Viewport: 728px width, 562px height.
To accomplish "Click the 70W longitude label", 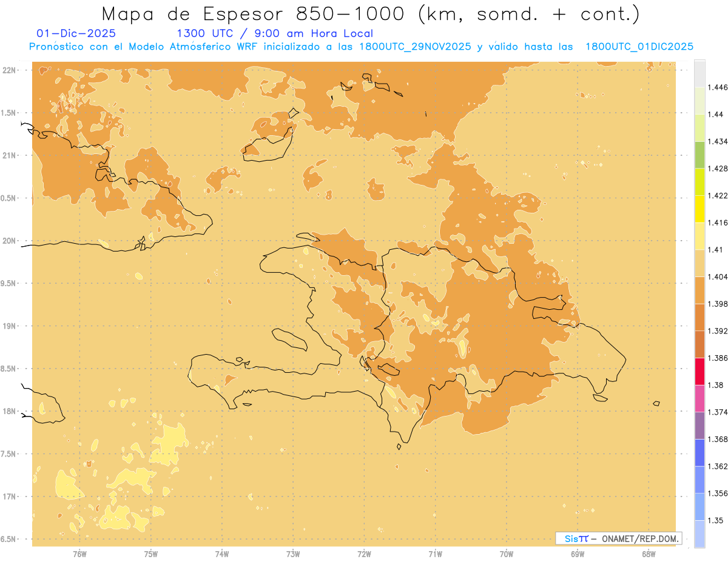I will (x=507, y=553).
